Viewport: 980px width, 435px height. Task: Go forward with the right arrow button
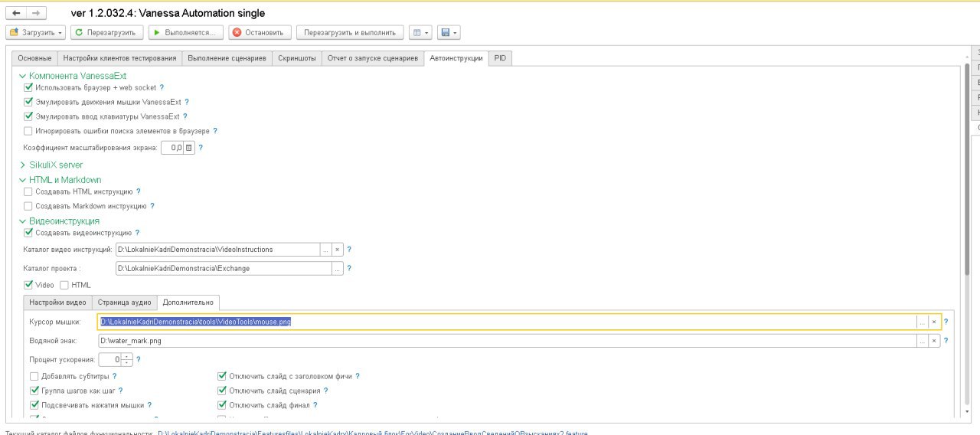[x=35, y=13]
